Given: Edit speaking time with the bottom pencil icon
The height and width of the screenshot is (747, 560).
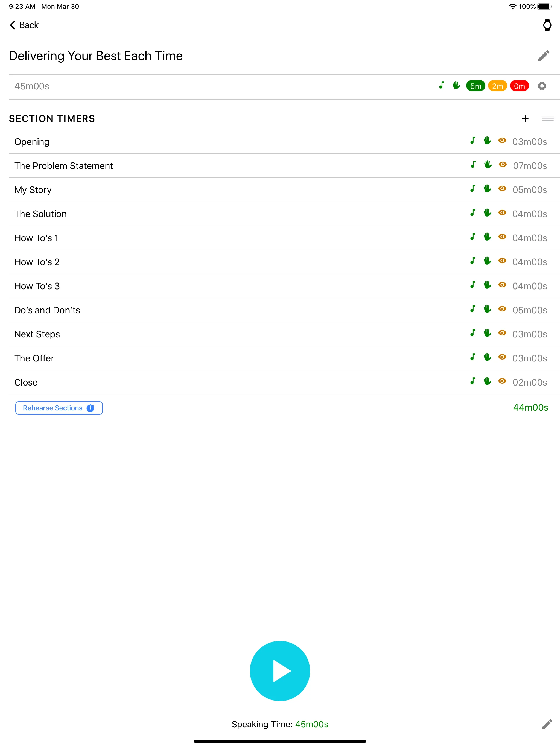Looking at the screenshot, I should (547, 724).
